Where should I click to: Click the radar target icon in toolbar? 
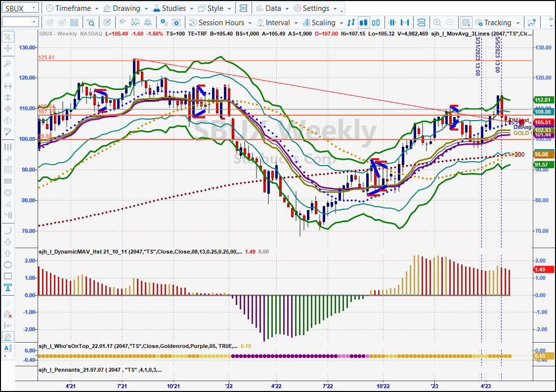pyautogui.click(x=107, y=23)
